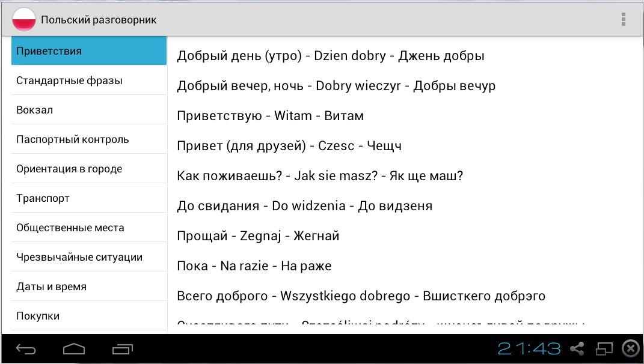Select phrase Пока - Na razie
The image size is (644, 364).
(x=254, y=265)
